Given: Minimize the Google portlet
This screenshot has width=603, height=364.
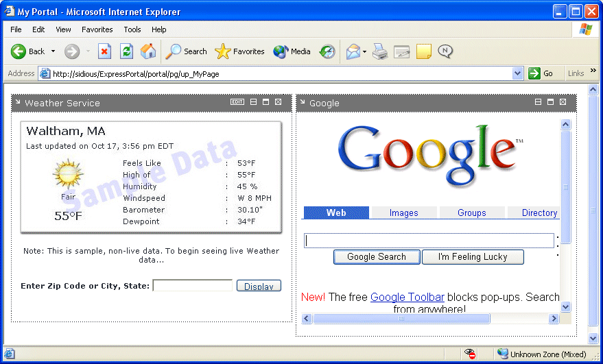Looking at the screenshot, I should tap(538, 102).
